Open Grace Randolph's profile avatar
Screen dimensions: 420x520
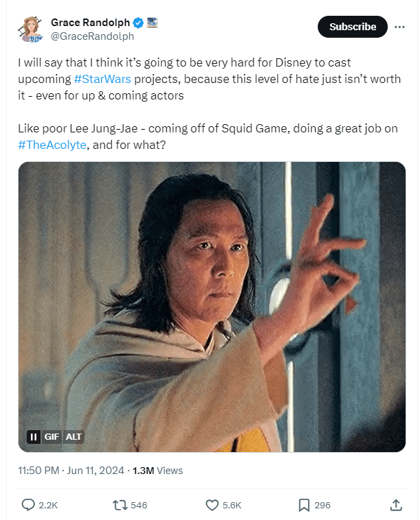point(31,29)
